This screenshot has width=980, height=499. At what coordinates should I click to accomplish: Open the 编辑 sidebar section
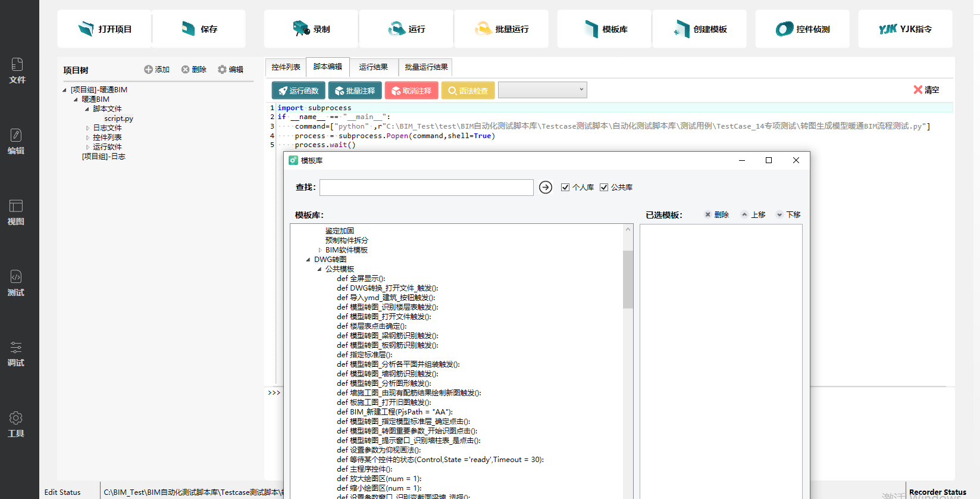click(17, 142)
